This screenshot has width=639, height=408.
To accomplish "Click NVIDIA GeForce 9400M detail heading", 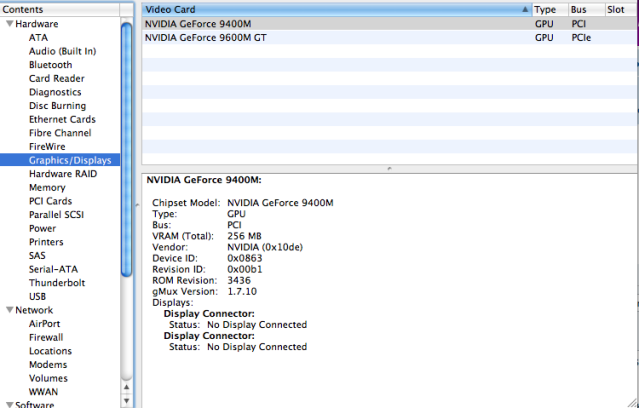I will coord(204,180).
